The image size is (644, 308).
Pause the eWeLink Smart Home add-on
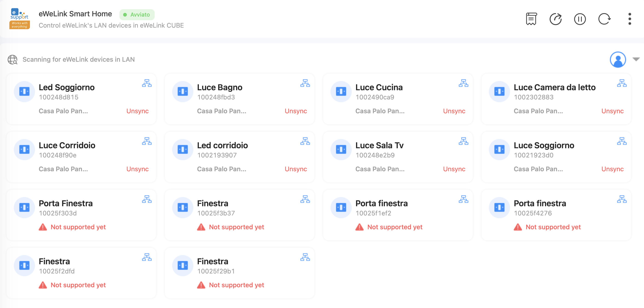click(580, 19)
